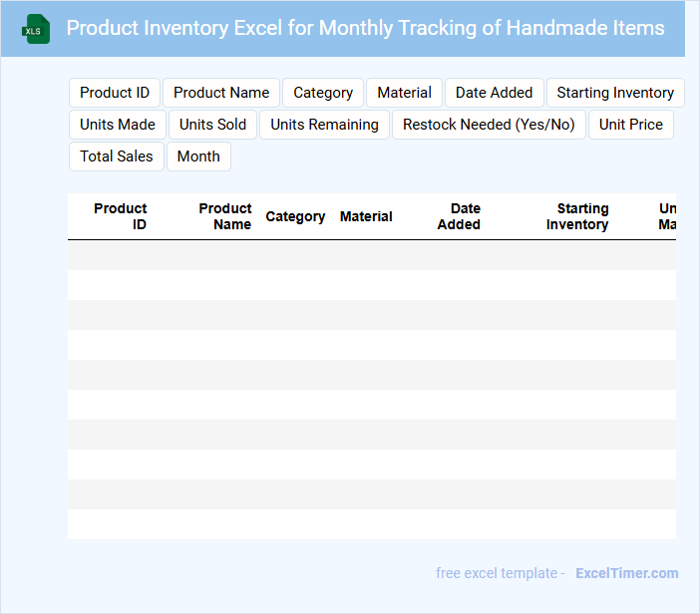Click the Month tag button
This screenshot has width=700, height=614.
click(198, 156)
